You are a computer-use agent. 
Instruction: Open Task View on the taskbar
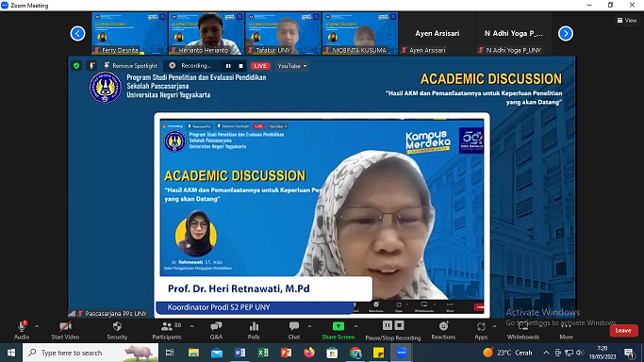(x=170, y=353)
